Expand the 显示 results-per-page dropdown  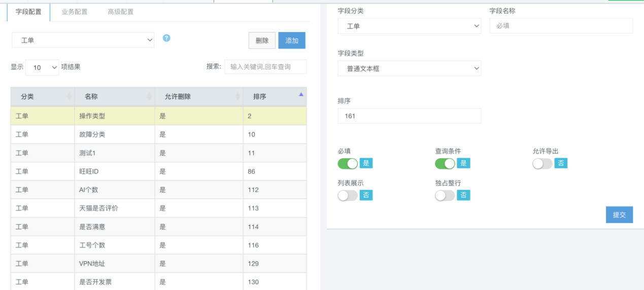coord(42,67)
